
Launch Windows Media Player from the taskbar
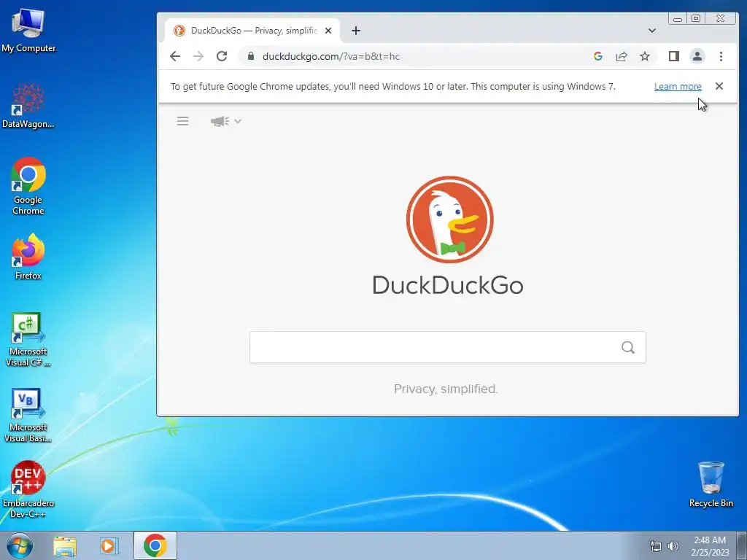tap(108, 545)
